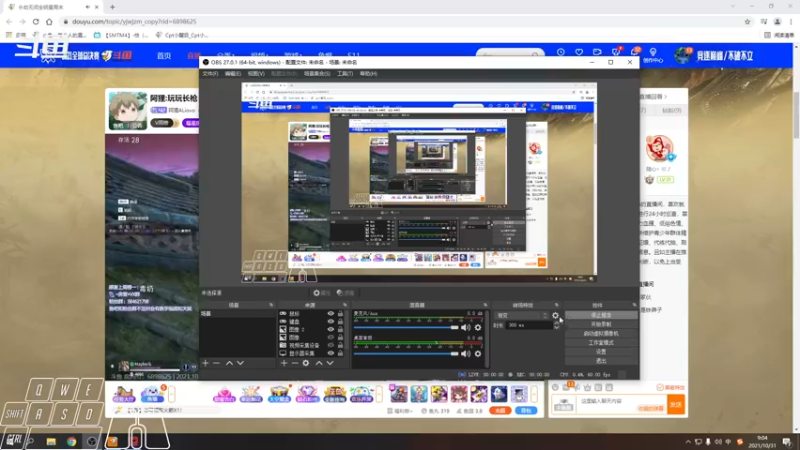This screenshot has height=450, width=800.
Task: Move the scene down in Scenes panel
Action: pyautogui.click(x=240, y=363)
